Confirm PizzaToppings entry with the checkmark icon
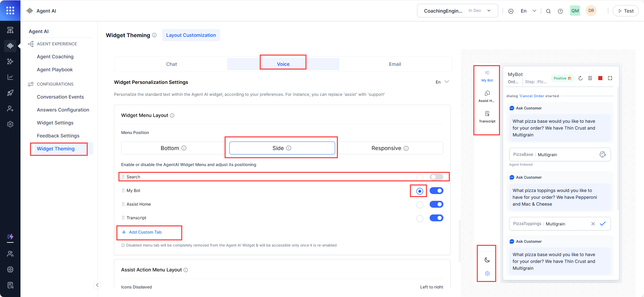This screenshot has width=644, height=297. 603,224
